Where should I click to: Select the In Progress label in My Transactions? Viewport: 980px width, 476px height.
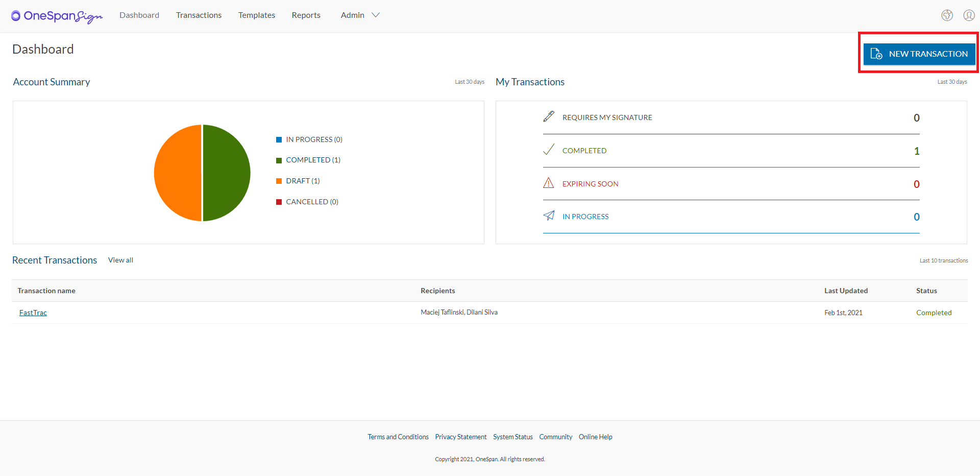point(585,217)
